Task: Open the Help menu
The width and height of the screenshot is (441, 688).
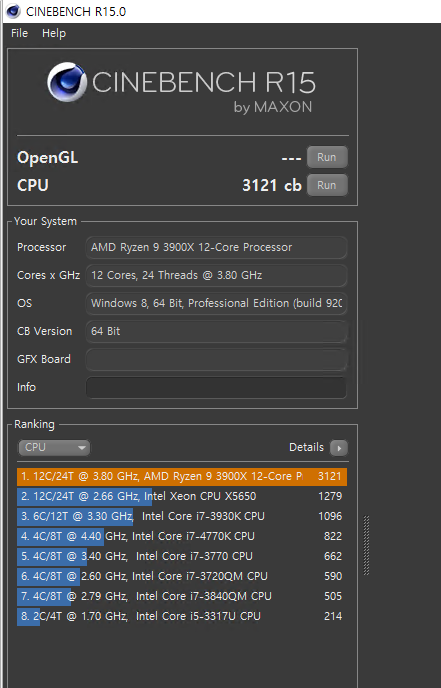Action: (54, 33)
